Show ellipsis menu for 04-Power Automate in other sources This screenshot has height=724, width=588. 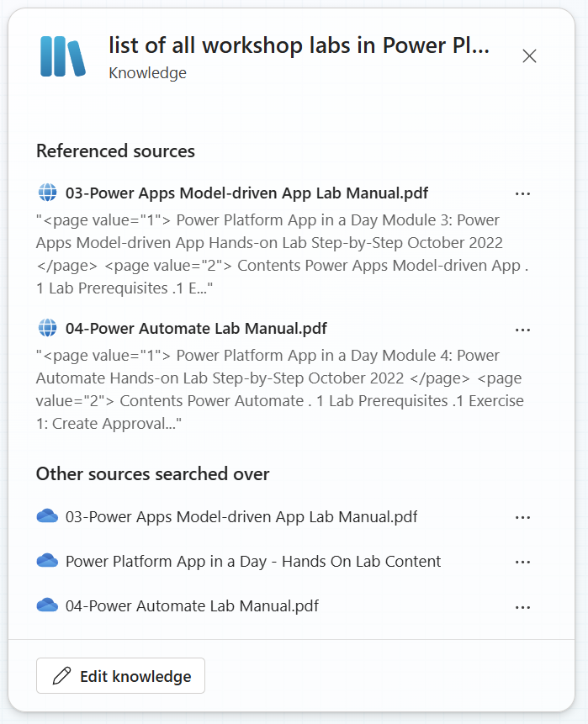(523, 608)
